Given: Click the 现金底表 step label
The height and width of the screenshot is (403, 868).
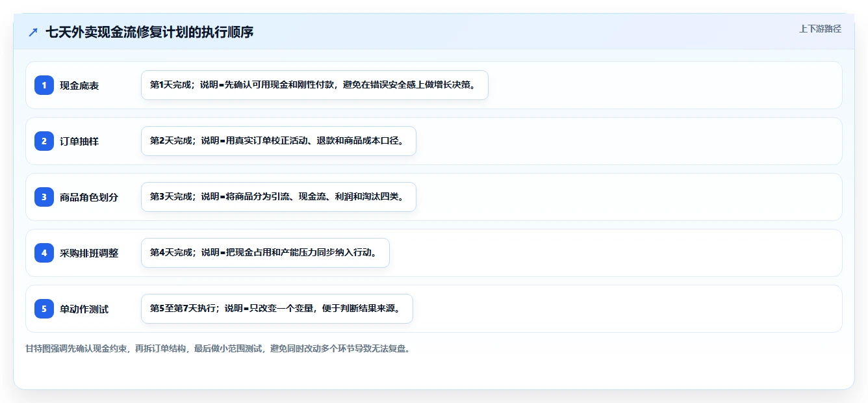Looking at the screenshot, I should tap(79, 86).
